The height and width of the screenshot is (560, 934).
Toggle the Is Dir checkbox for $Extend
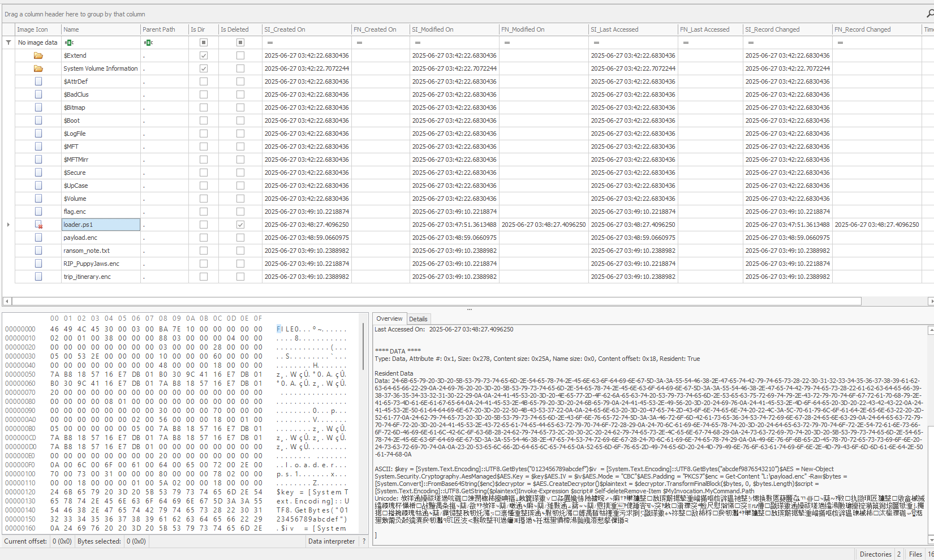(204, 55)
